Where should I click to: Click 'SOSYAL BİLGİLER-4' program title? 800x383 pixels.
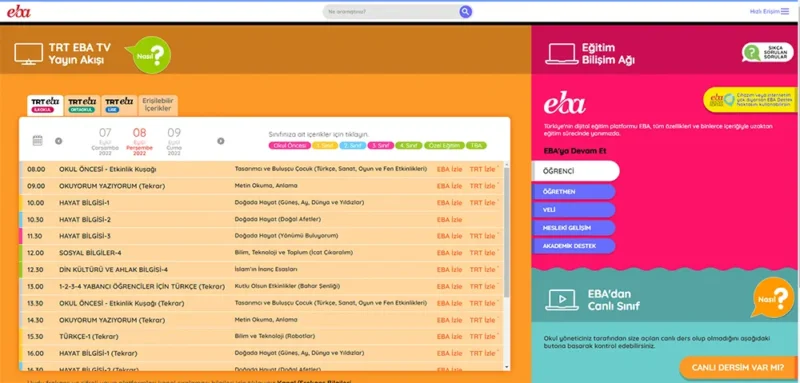[x=90, y=253]
